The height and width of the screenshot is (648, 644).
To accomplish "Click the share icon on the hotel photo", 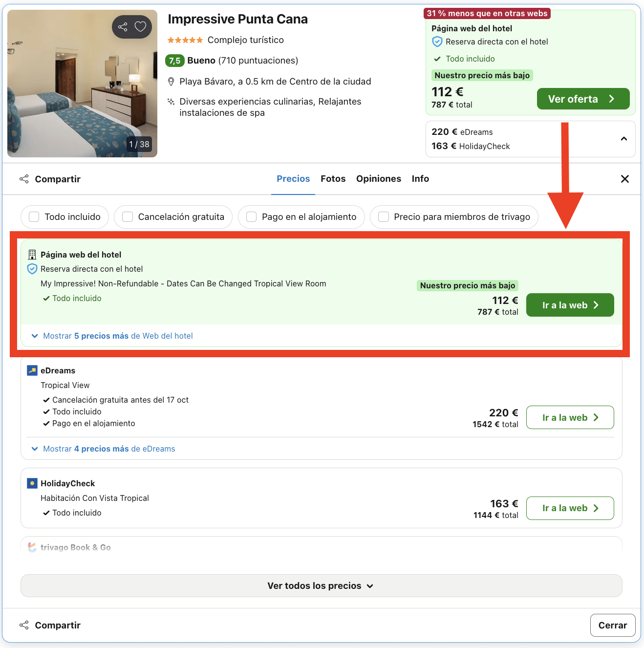I will (122, 27).
